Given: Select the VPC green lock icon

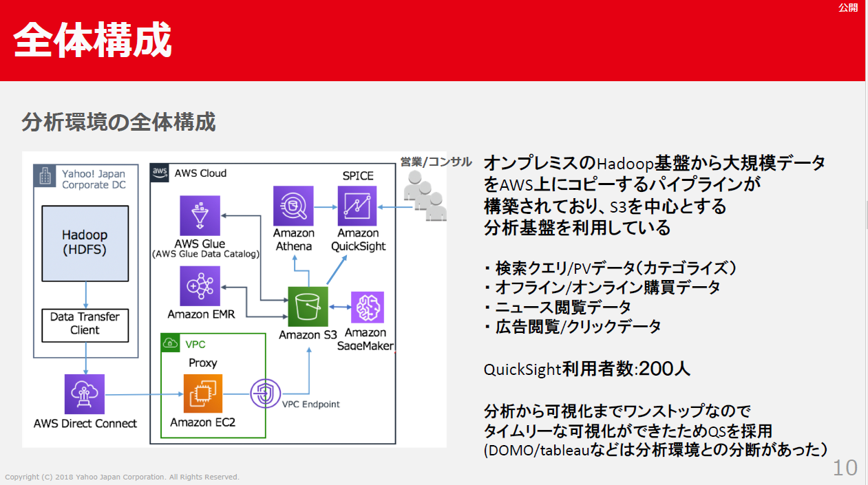Looking at the screenshot, I should pyautogui.click(x=170, y=343).
